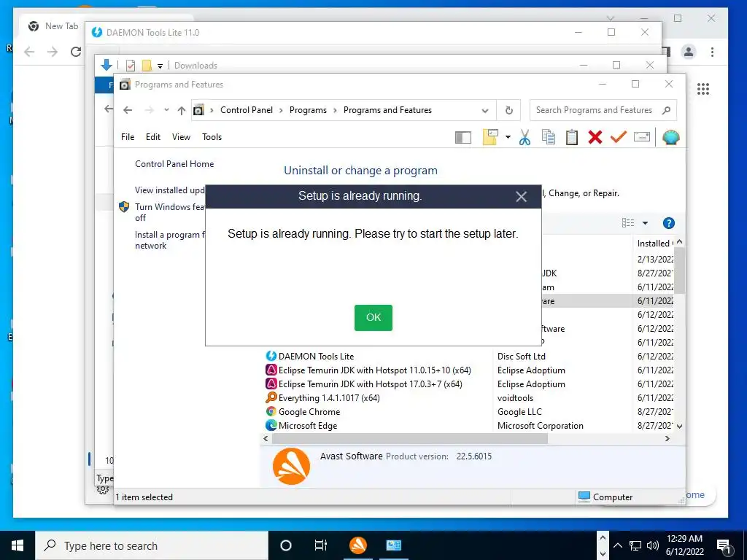
Task: Click the Cortana circle icon
Action: click(x=285, y=545)
